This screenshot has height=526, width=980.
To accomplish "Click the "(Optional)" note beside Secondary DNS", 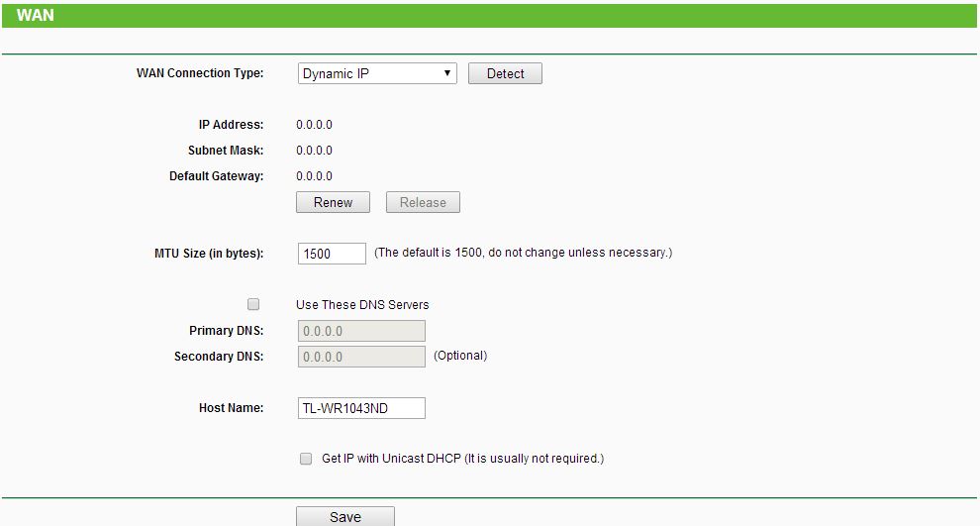I will (x=460, y=356).
